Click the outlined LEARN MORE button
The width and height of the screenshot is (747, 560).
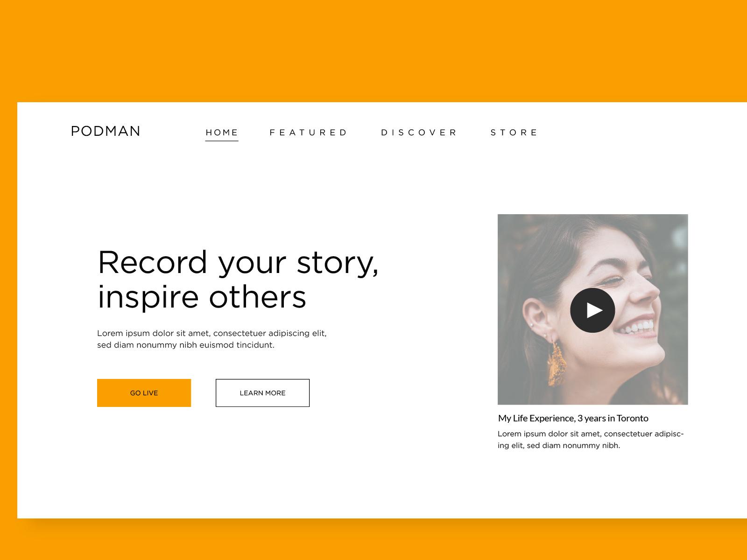click(x=262, y=393)
